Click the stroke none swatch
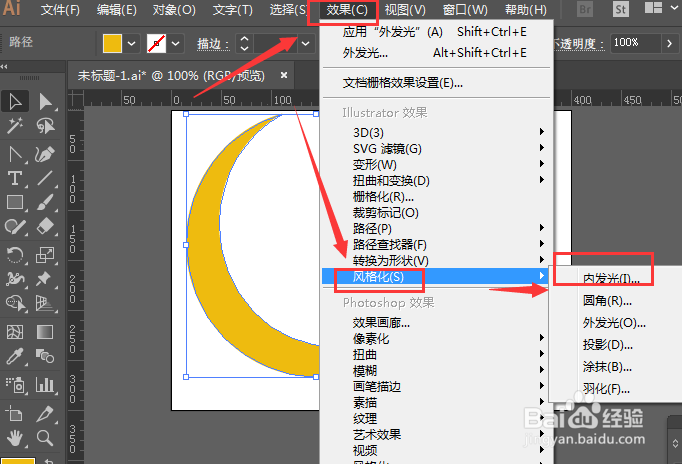This screenshot has height=464, width=682. click(x=157, y=43)
